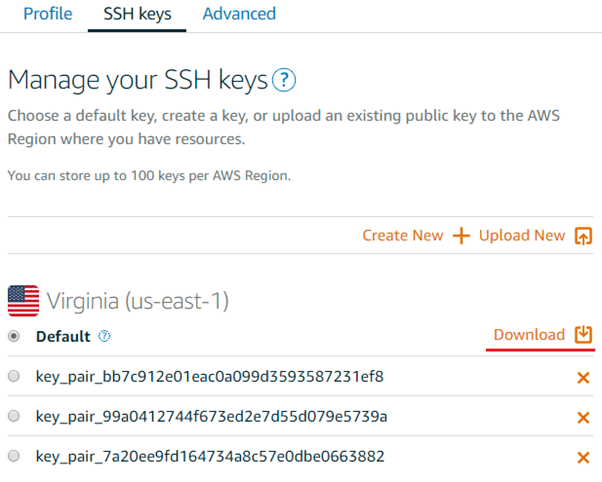Viewport: 602px width, 482px height.
Task: Delete key_pair_99a0412744f673ed2e7d55d079e5739a with its X icon
Action: click(x=583, y=417)
